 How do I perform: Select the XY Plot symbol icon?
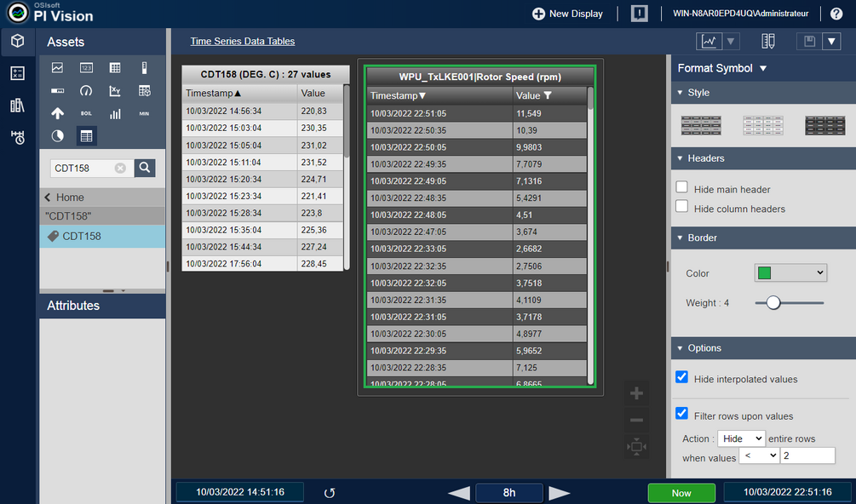pyautogui.click(x=115, y=90)
